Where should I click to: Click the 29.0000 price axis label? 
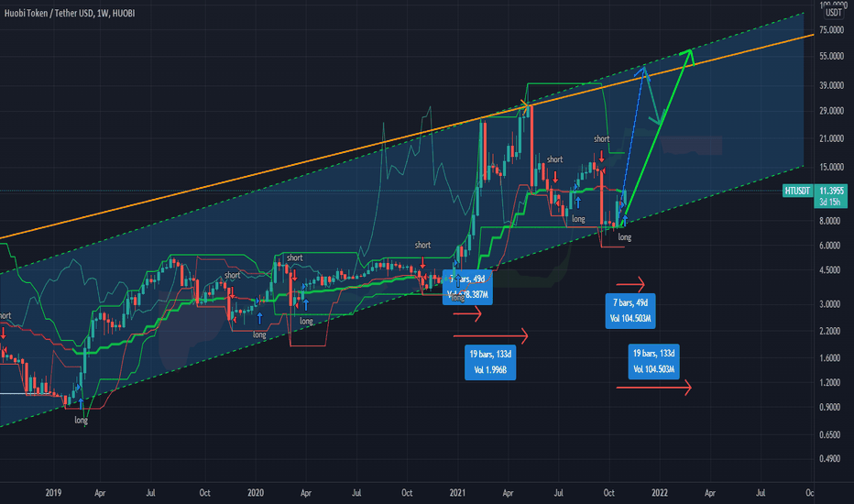pos(831,111)
